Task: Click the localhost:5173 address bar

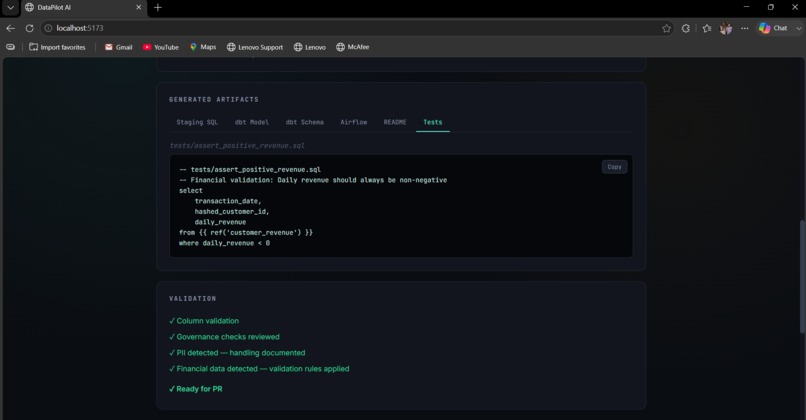Action: (355, 28)
